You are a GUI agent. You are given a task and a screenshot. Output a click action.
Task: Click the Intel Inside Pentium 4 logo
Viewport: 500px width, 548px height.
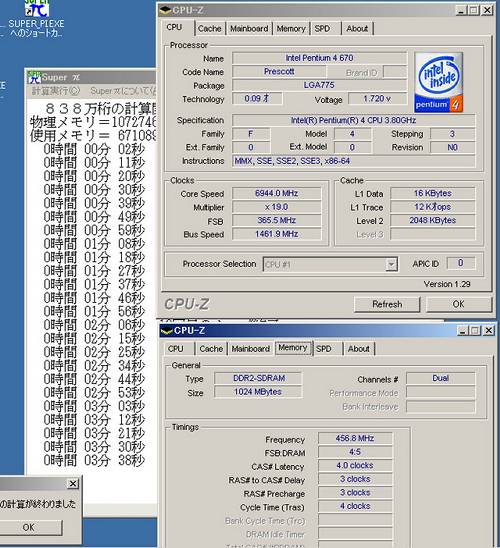click(x=439, y=82)
